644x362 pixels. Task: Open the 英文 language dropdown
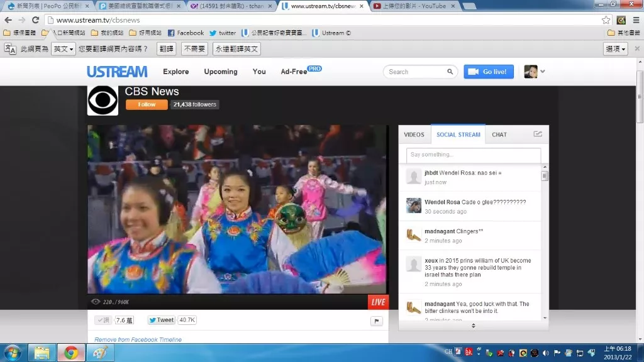point(64,49)
